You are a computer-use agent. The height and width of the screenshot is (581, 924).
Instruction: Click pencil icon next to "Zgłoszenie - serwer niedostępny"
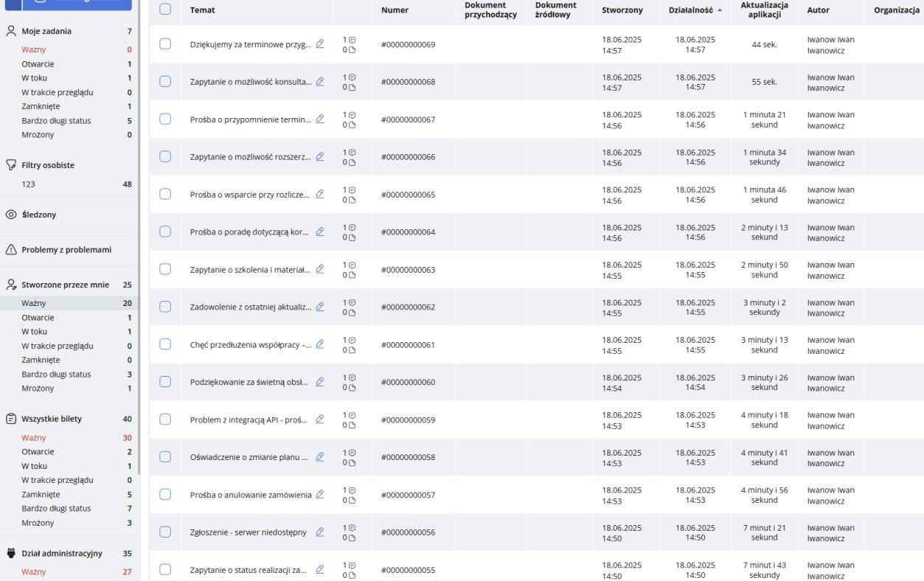pos(320,532)
